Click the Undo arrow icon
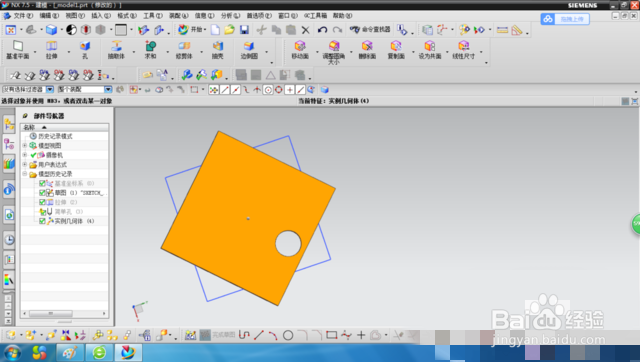This screenshot has height=362, width=640. (322, 30)
